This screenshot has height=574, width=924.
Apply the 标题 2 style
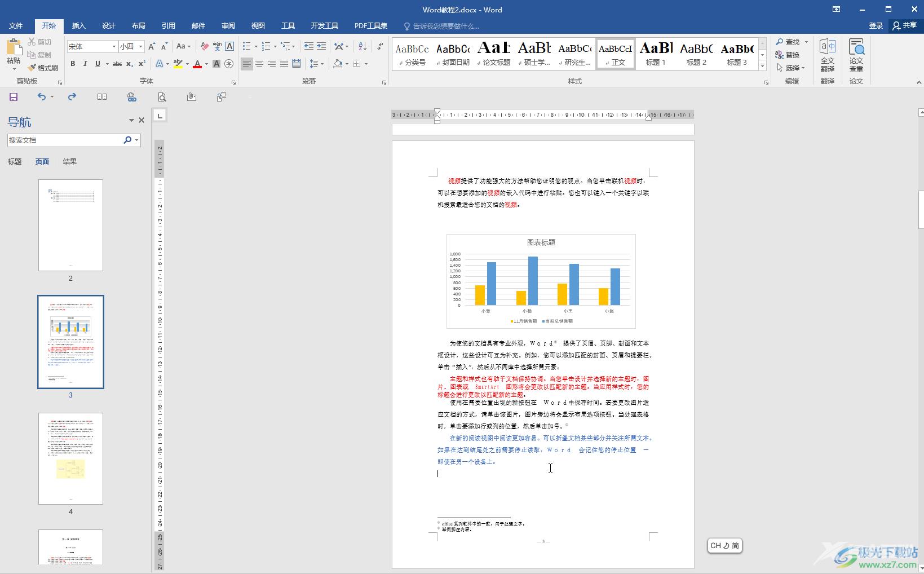696,54
